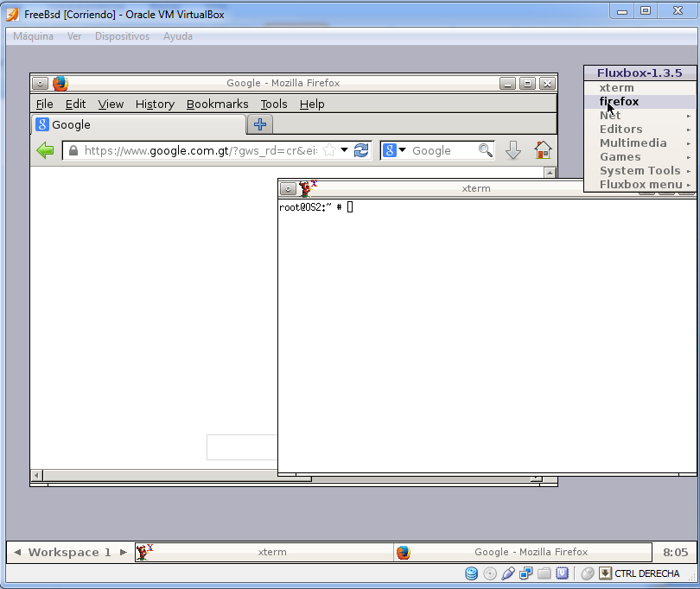The width and height of the screenshot is (700, 589).
Task: Open the Firefox File menu
Action: (x=45, y=104)
